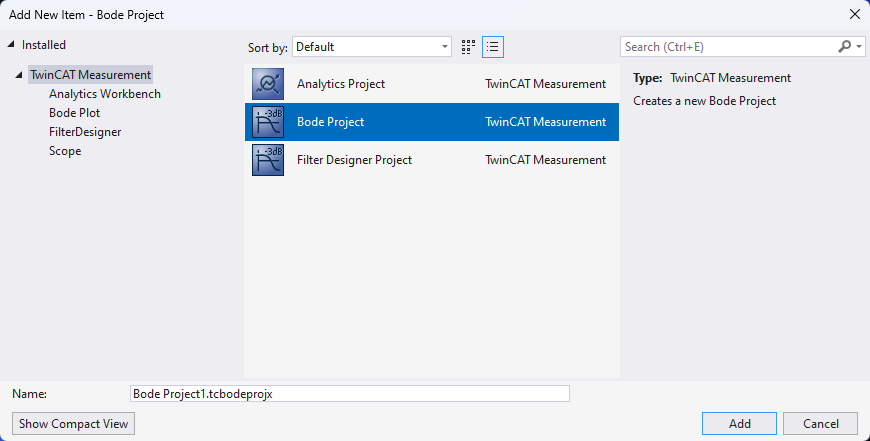The height and width of the screenshot is (441, 870).
Task: Select Bode Project template name
Action: (330, 122)
